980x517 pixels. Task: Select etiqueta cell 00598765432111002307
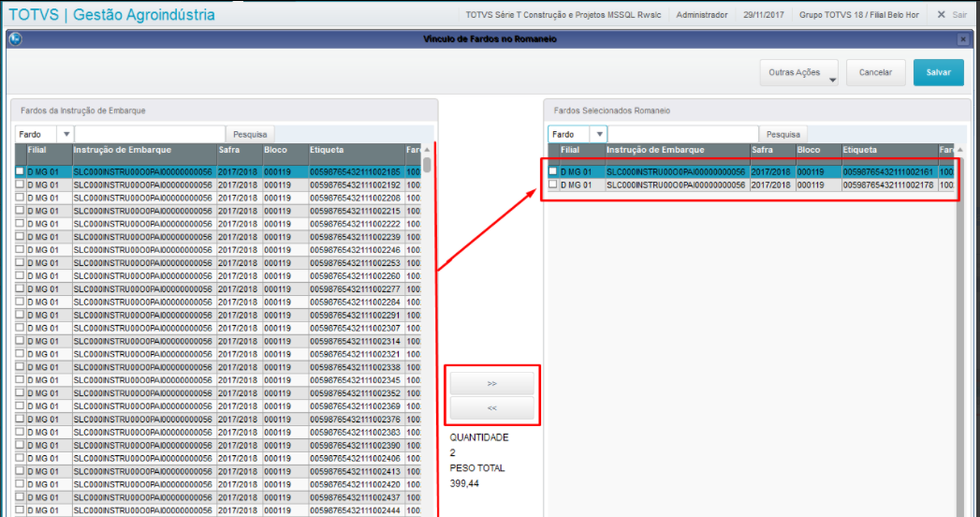tap(357, 328)
